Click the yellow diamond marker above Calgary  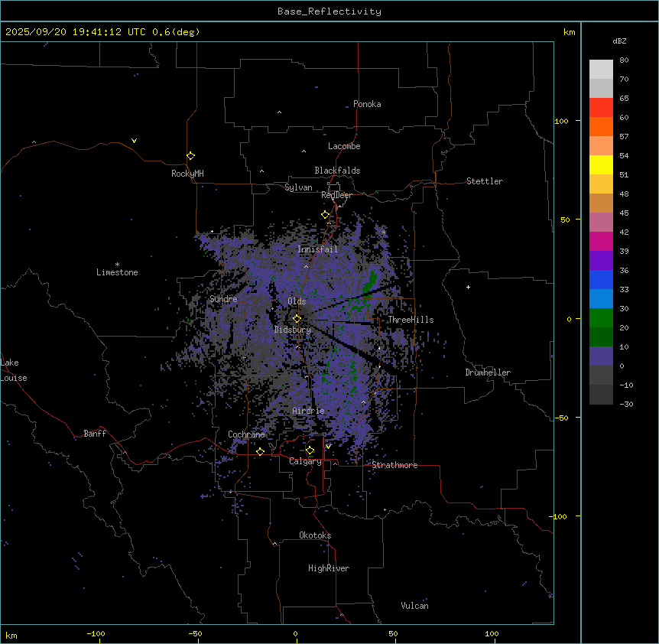[x=310, y=450]
